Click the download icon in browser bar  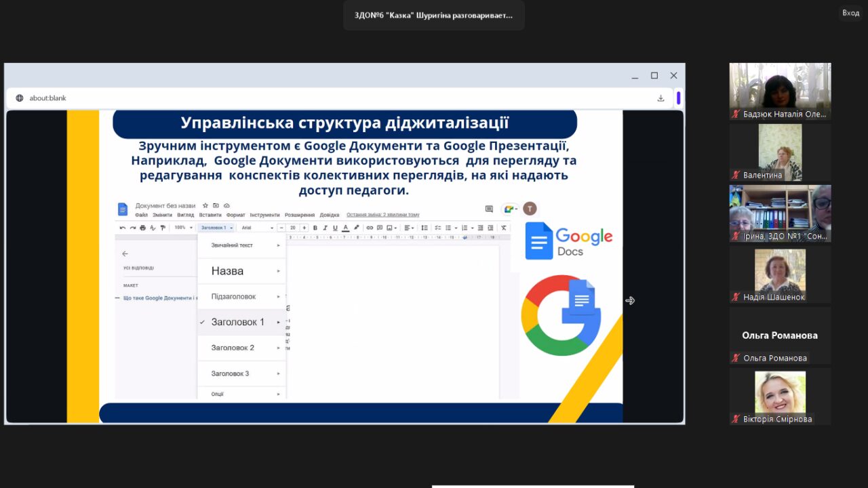pos(660,98)
